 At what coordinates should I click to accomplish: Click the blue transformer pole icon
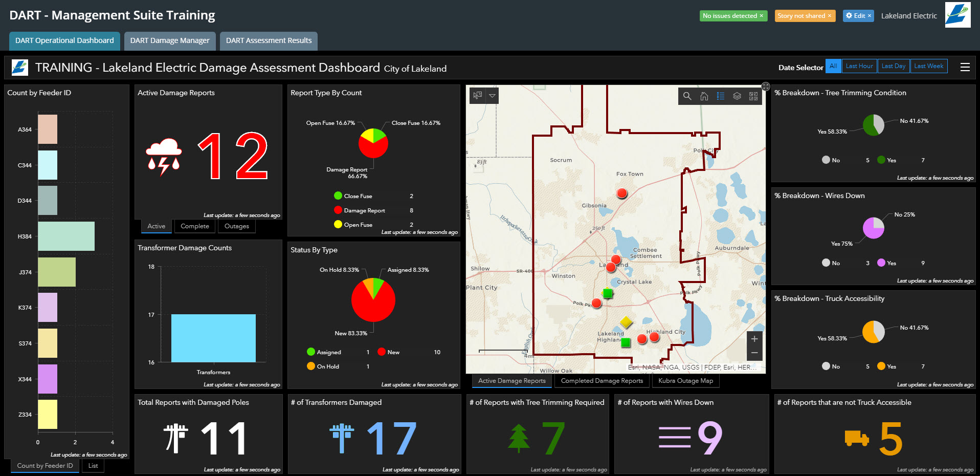coord(342,439)
